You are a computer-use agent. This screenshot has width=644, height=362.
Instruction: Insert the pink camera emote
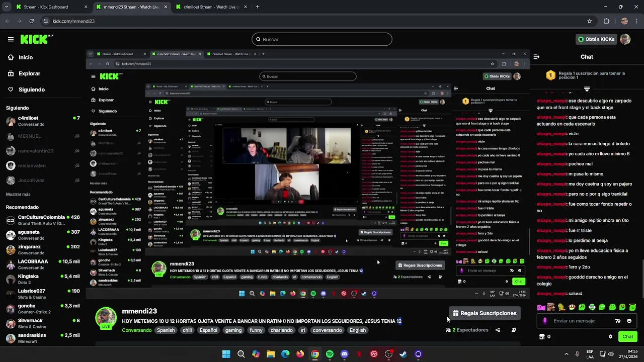coord(541,307)
